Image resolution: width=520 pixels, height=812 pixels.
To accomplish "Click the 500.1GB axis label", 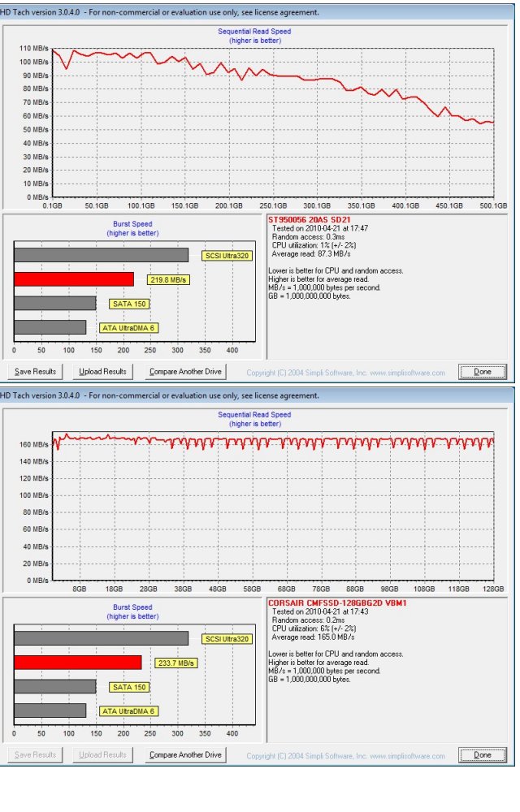I will point(493,205).
